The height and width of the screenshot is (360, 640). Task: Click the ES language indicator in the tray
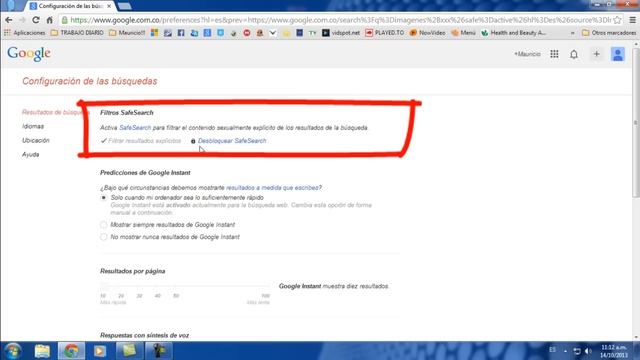tap(552, 350)
